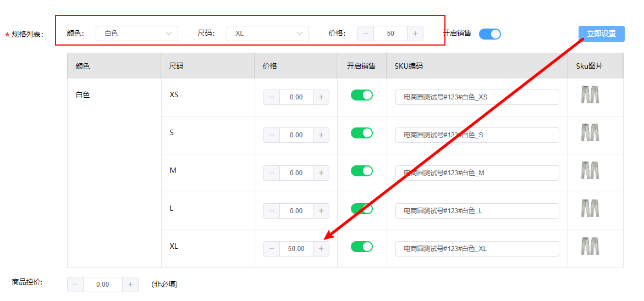Increase the top 价格 value of 50
Image resolution: width=644 pixels, height=301 pixels.
pyautogui.click(x=415, y=33)
